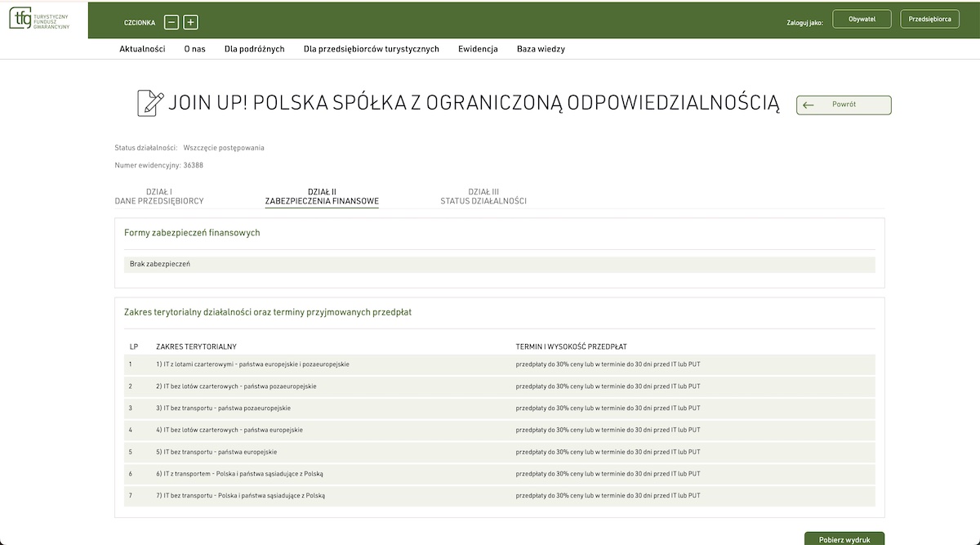Click the CZCIONKA label

point(140,23)
